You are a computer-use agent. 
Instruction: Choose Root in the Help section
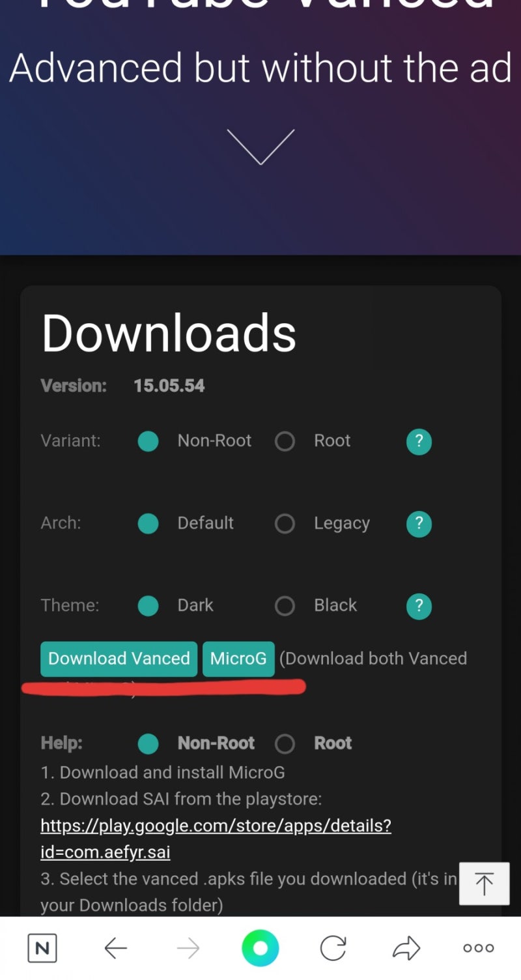click(x=285, y=743)
